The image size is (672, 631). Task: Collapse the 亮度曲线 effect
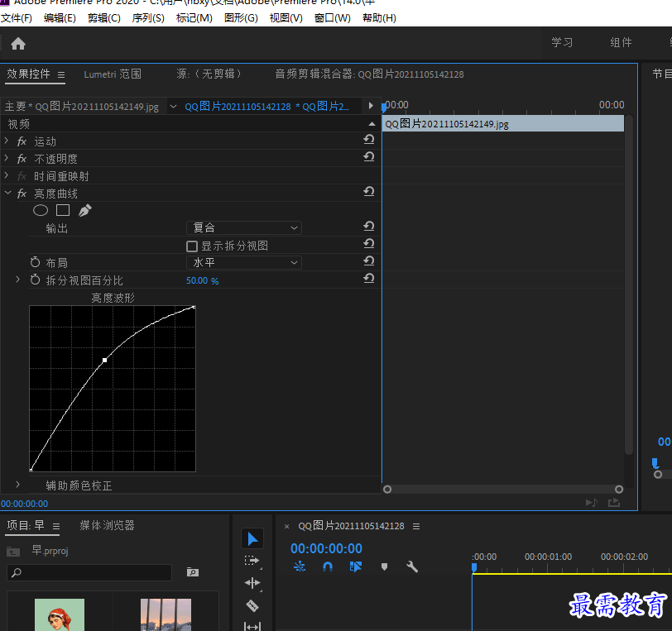click(7, 194)
